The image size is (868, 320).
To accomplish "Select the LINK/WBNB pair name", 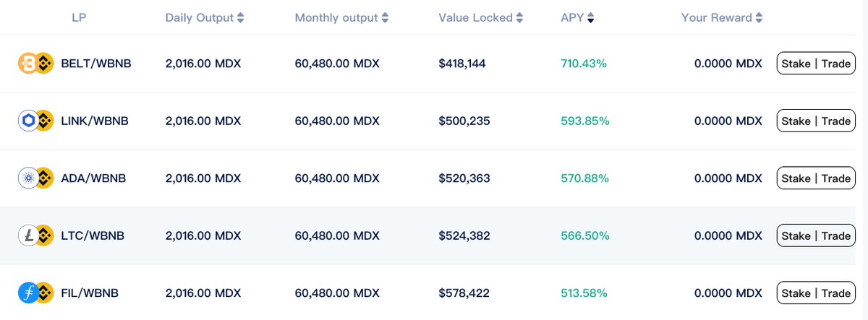I will point(95,121).
